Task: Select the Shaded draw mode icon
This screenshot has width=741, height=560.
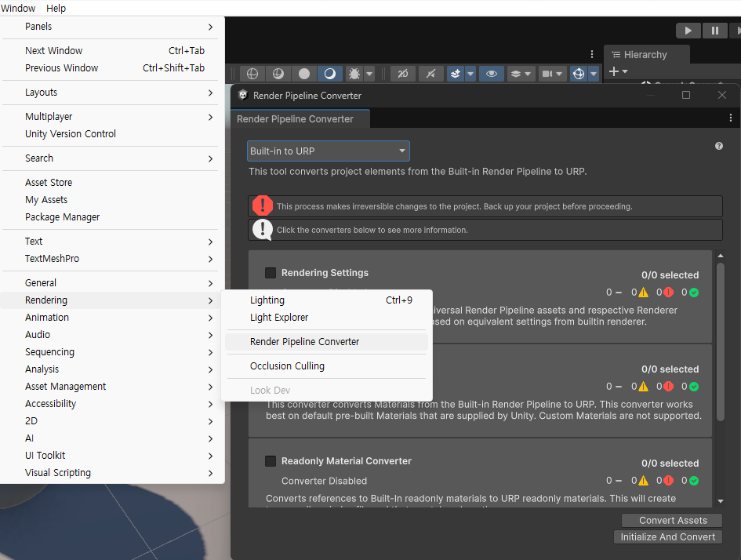Action: [x=330, y=74]
